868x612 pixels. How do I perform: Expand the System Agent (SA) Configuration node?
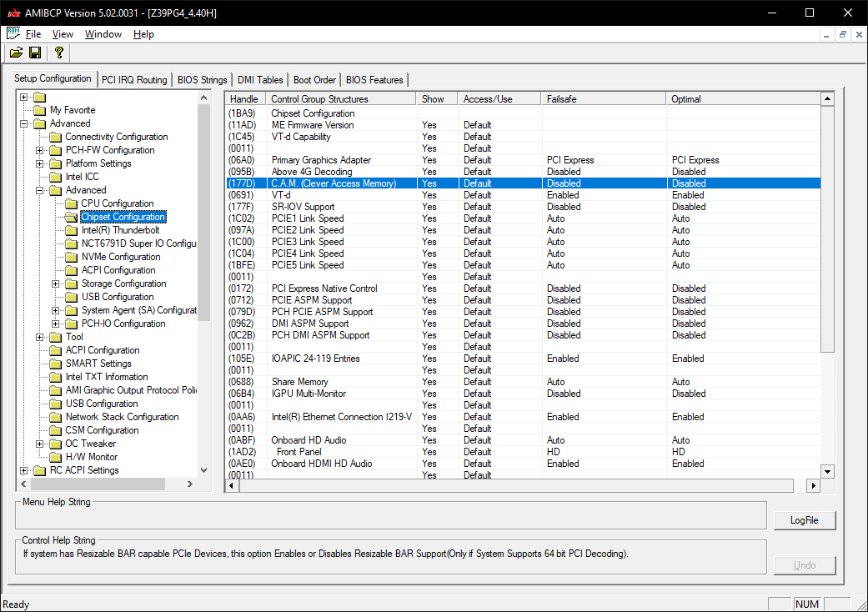55,310
